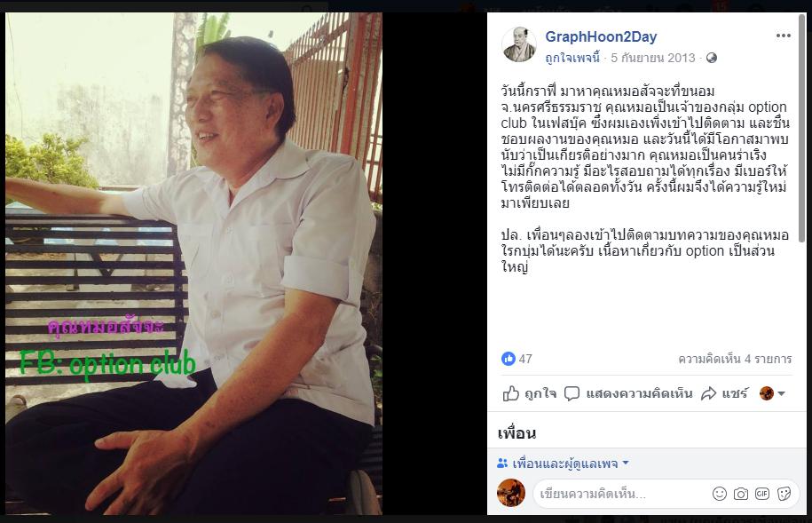This screenshot has height=523, width=812.
Task: Add a GIF to the comment
Action: click(x=761, y=494)
